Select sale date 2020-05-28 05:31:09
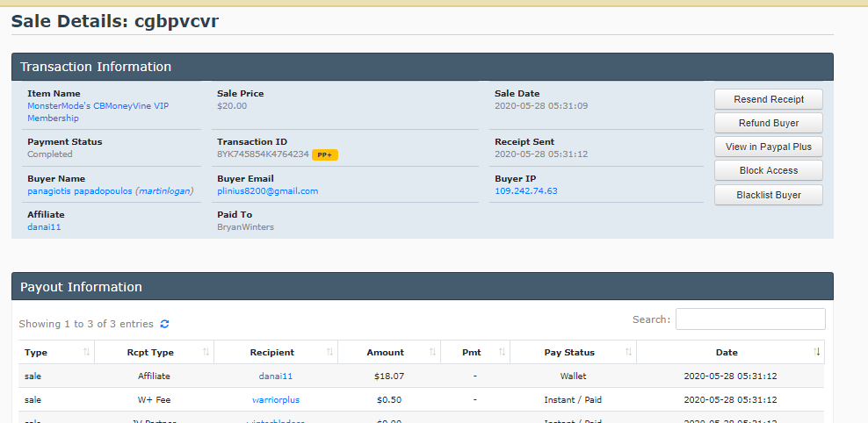 click(541, 106)
